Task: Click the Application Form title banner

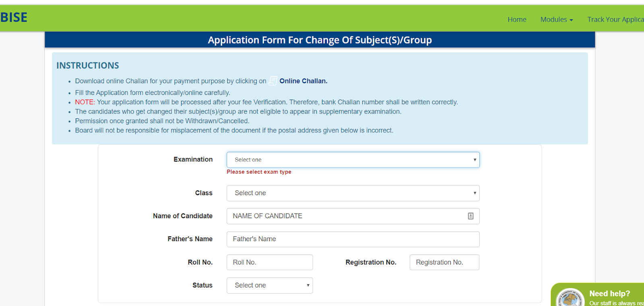Action: pos(320,40)
